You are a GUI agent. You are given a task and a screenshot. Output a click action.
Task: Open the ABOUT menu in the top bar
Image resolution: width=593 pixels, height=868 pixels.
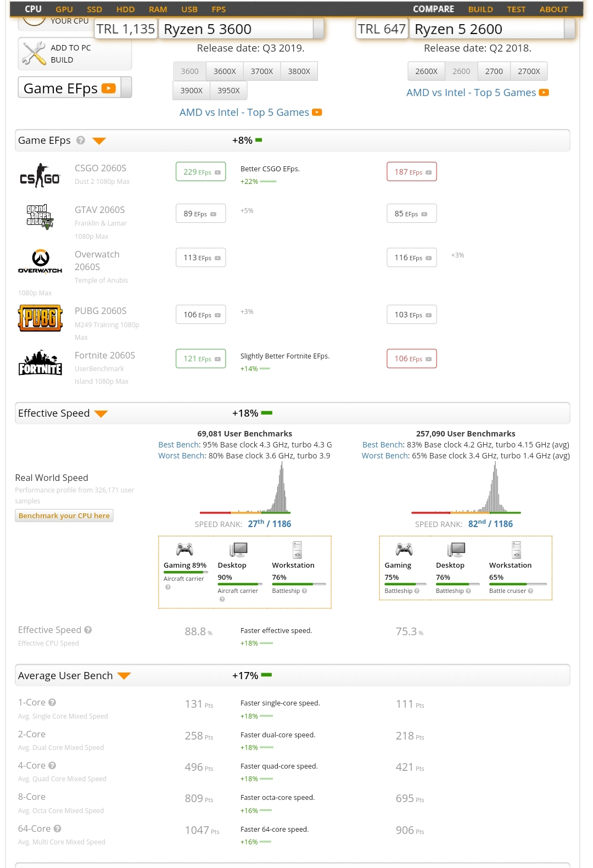click(553, 9)
